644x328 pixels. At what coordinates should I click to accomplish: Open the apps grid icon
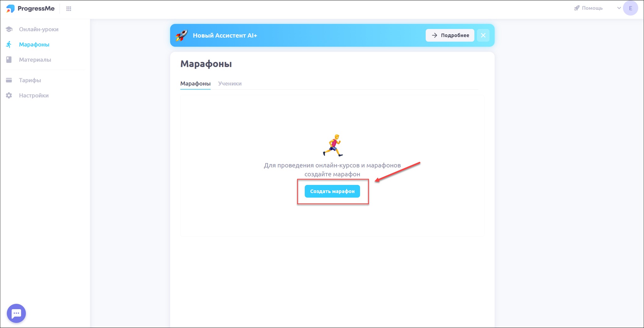(x=69, y=9)
